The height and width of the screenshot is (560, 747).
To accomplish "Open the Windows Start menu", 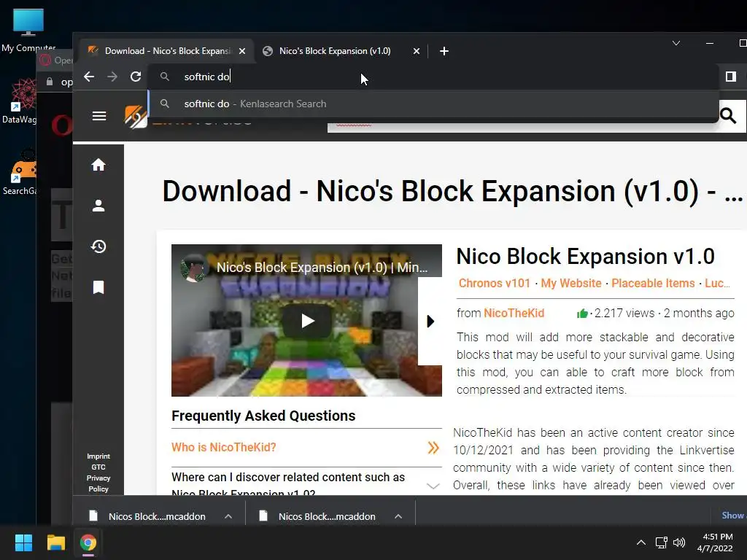I will click(x=23, y=542).
